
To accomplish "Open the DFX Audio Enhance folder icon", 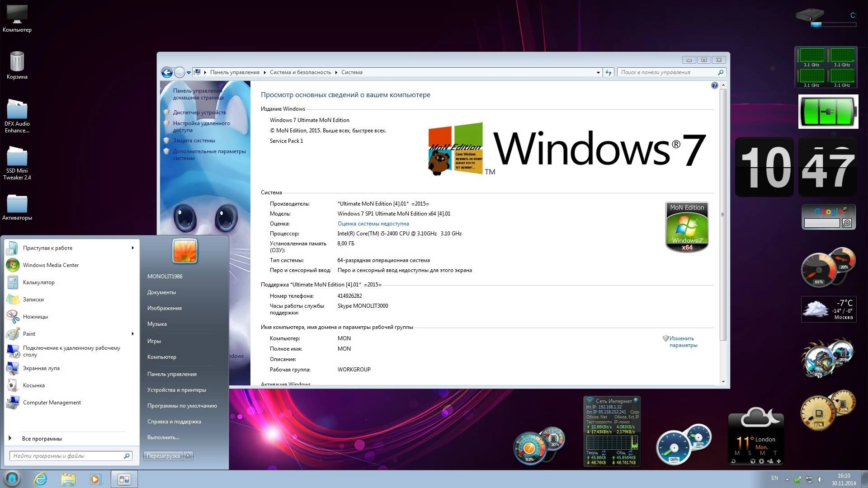I will coord(17,116).
